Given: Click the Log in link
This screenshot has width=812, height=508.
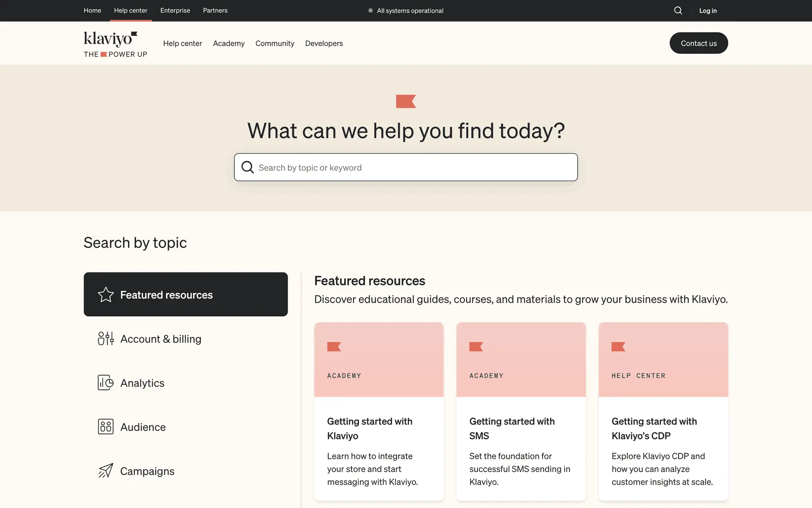Looking at the screenshot, I should pyautogui.click(x=708, y=11).
